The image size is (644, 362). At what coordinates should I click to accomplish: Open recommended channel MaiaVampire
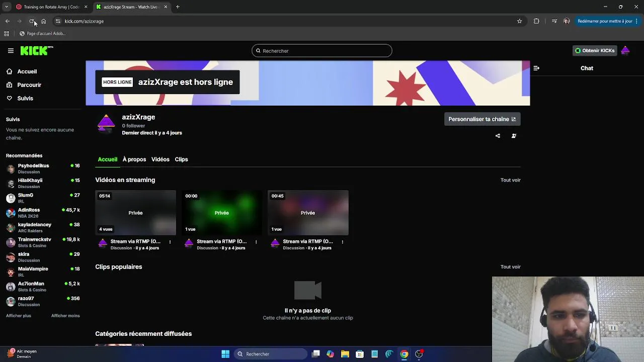point(43,272)
